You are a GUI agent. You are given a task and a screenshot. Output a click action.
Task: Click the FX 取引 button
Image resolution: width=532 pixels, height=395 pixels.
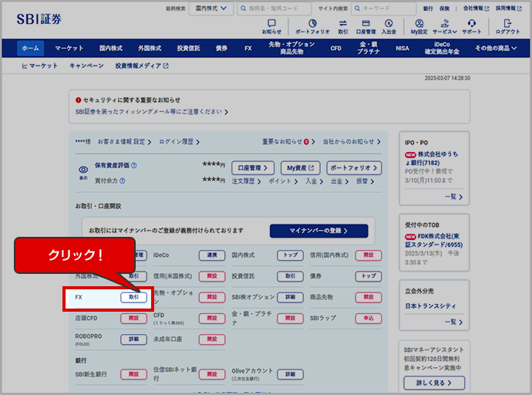point(133,297)
